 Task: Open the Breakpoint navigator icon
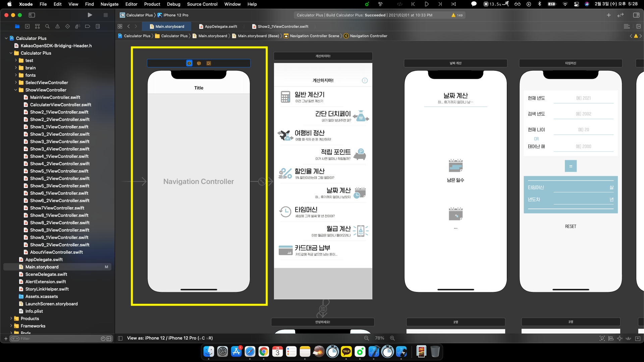(x=88, y=26)
